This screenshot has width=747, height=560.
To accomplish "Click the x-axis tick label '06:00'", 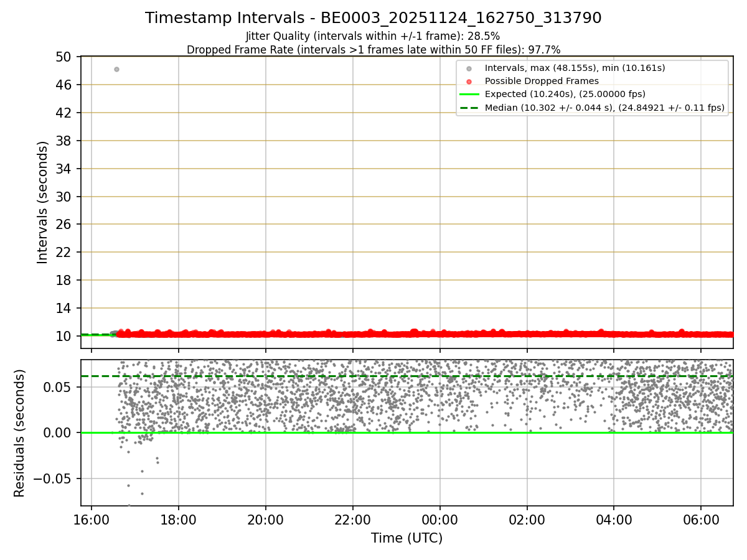I will [x=702, y=520].
